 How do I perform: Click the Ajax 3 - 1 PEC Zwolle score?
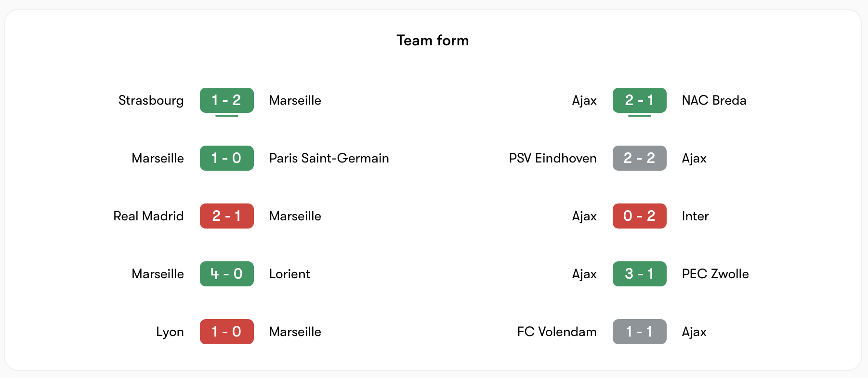639,274
